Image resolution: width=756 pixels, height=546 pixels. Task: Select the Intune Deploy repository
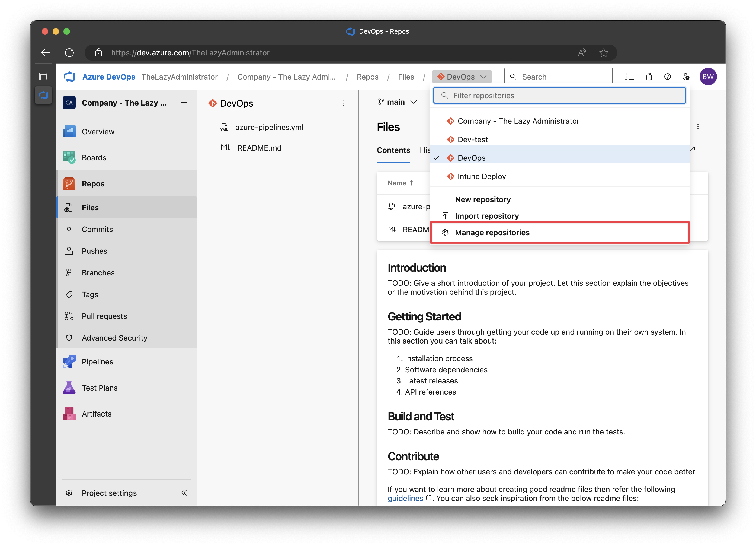coord(559,176)
